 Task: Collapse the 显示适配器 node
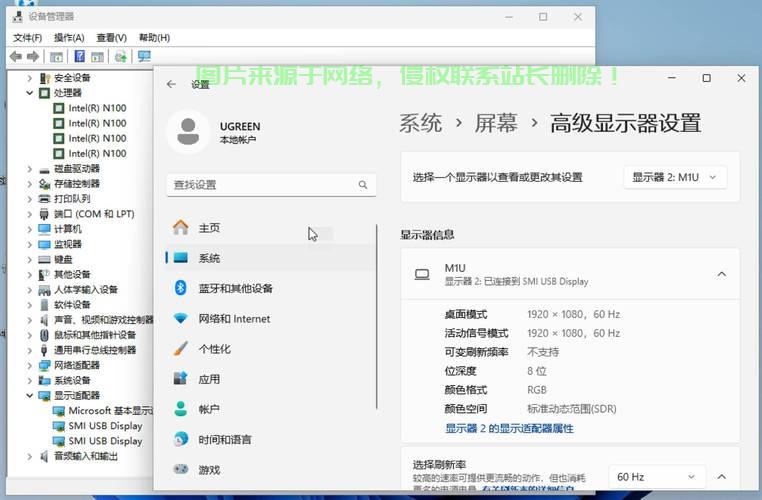pos(30,396)
